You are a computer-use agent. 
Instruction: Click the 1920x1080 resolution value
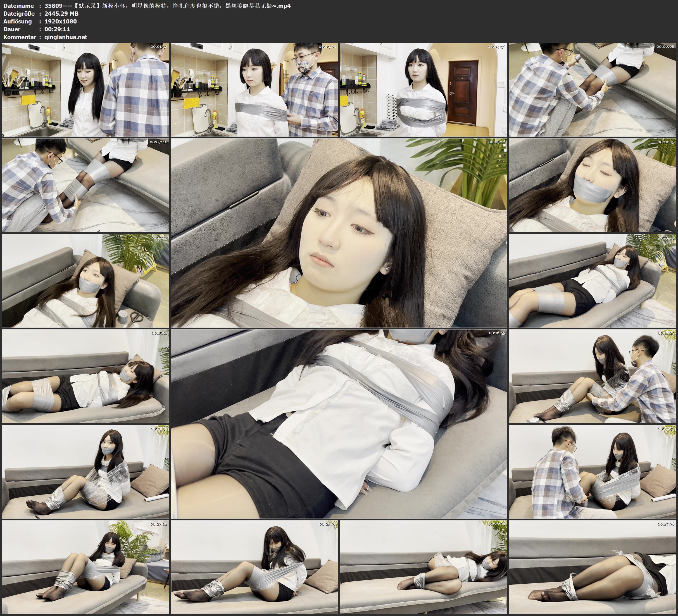pos(61,21)
